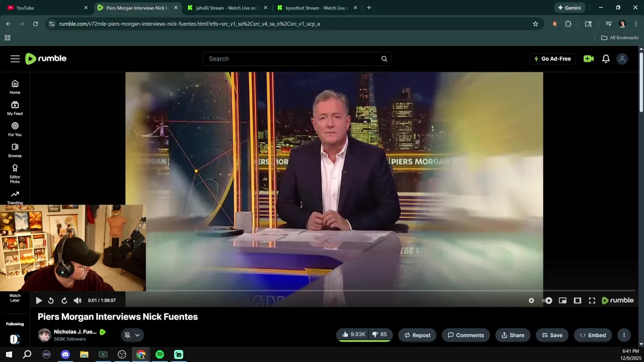Click Go Ad-Free button

552,59
